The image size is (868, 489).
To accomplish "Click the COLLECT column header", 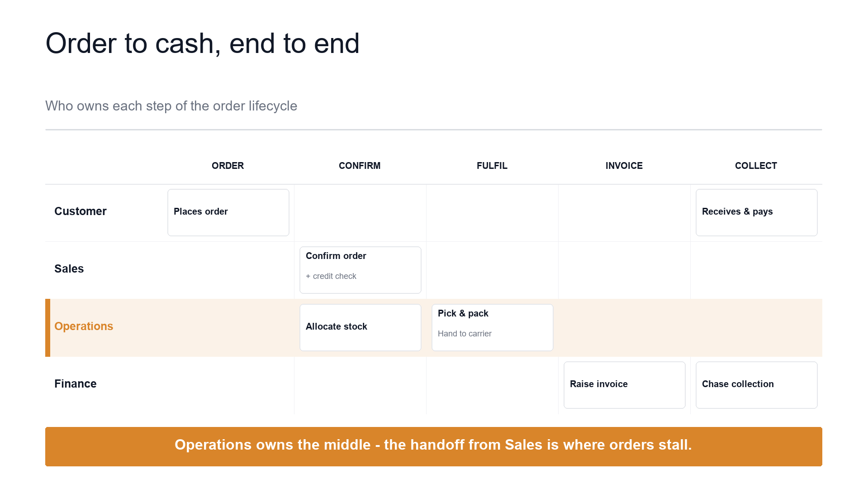I will (756, 166).
